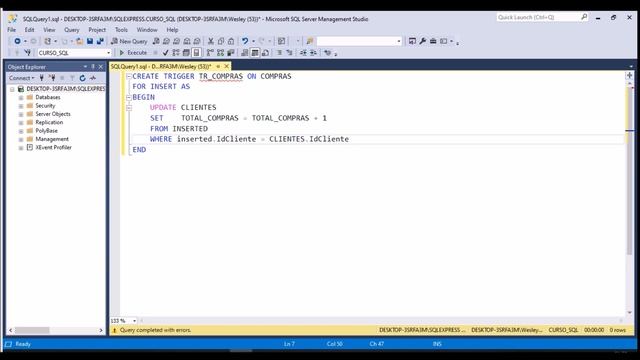640x360 pixels.
Task: Toggle Query Options button in toolbar
Action: click(186, 53)
